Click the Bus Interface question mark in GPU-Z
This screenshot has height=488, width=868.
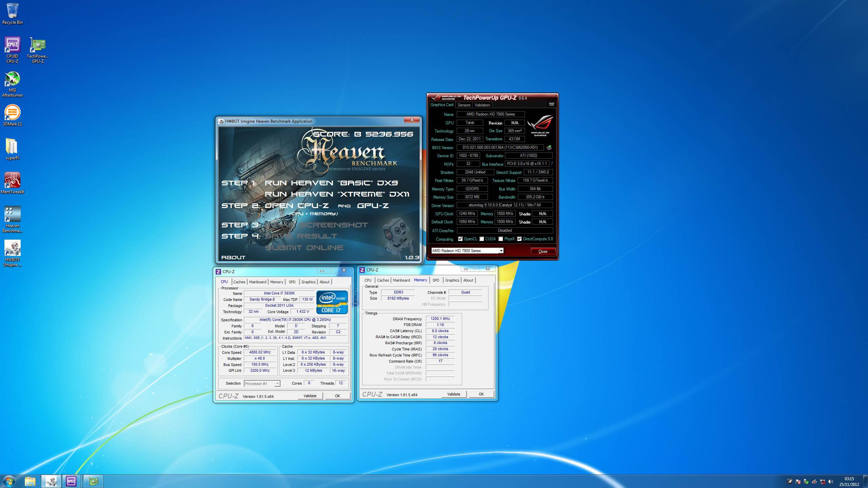(552, 164)
